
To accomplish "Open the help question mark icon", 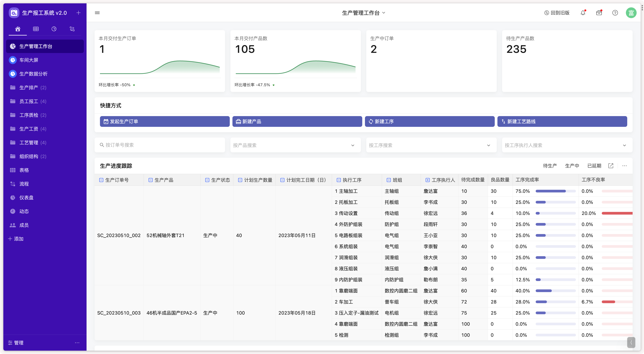I will (615, 13).
